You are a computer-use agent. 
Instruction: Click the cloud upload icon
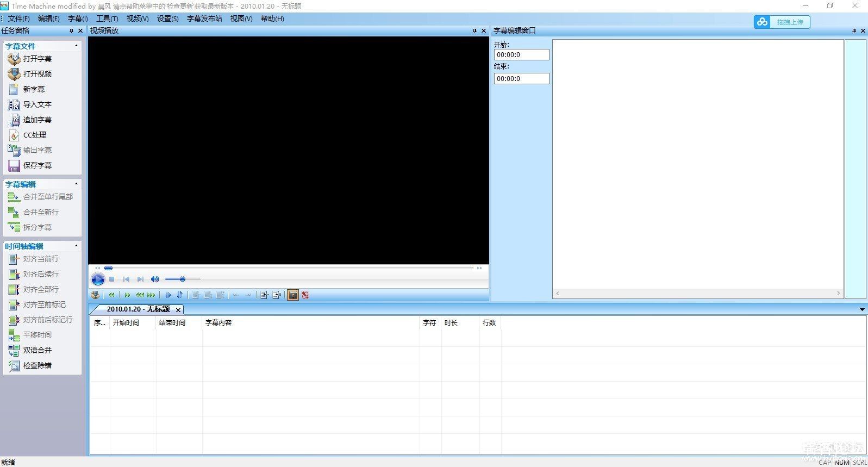pos(762,22)
